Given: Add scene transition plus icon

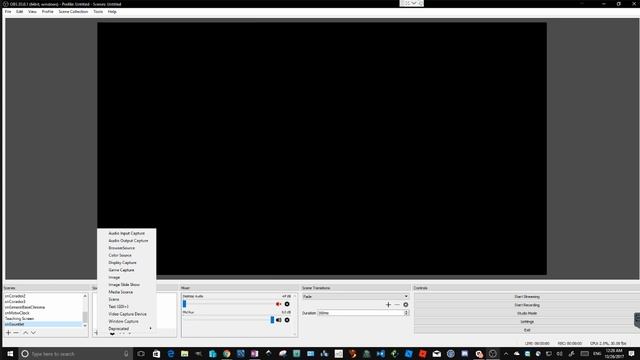Looking at the screenshot, I should click(388, 304).
